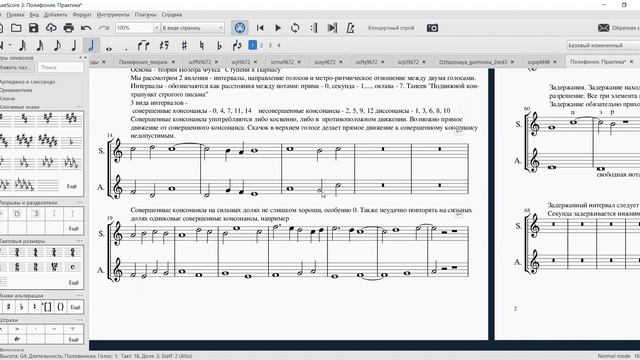Viewport: 640px width, 360px height.
Task: Toggle the MIDI input button highlighted in blue
Action: [240, 28]
